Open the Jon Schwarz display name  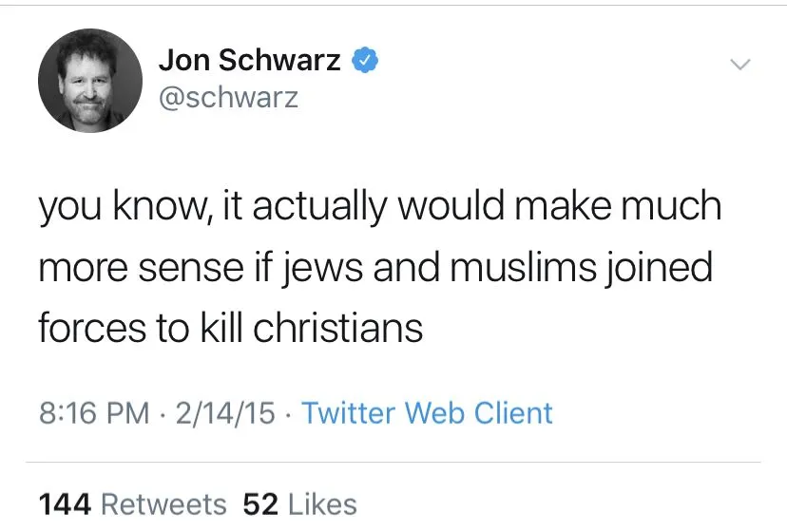pyautogui.click(x=249, y=60)
